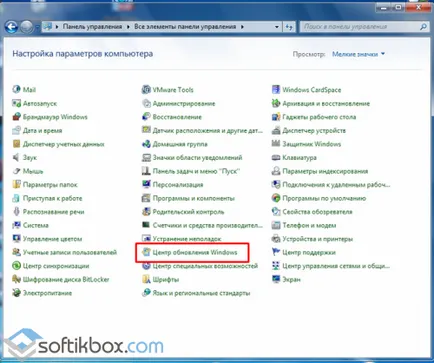434x363 pixels.
Task: Open the Домашняя группа icon
Action: point(146,144)
